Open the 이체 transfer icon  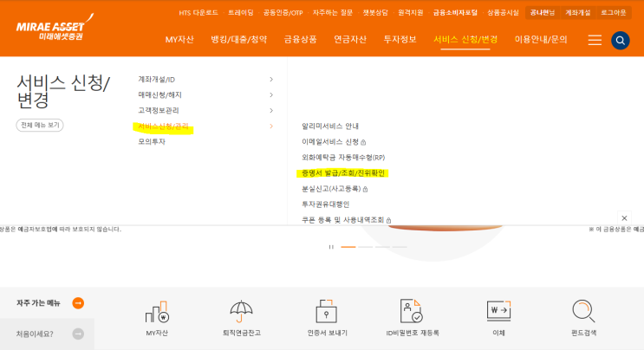pos(498,311)
